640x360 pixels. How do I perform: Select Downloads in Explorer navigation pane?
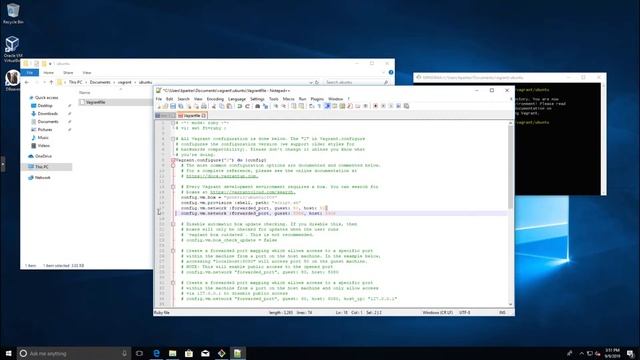pyautogui.click(x=48, y=113)
